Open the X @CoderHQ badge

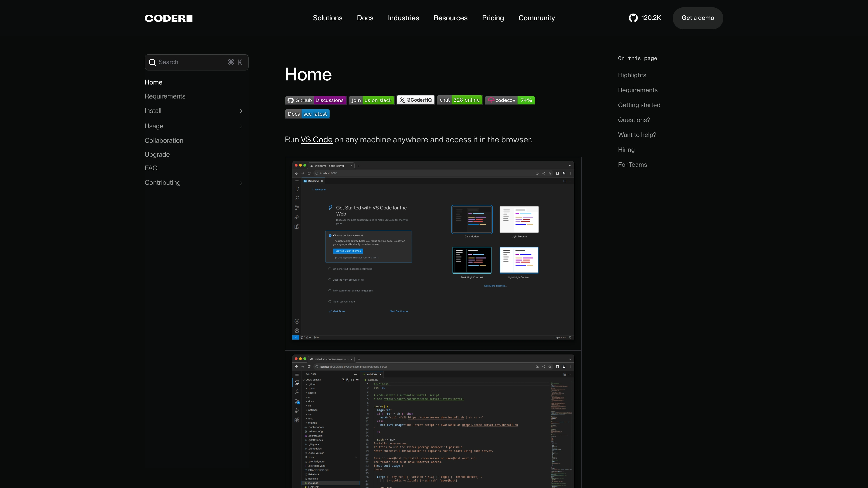415,100
